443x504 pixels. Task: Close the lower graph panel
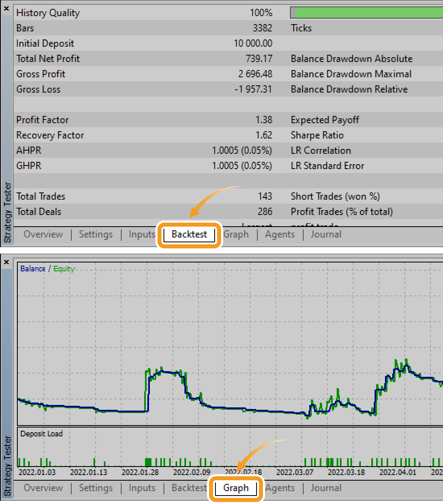click(6, 262)
